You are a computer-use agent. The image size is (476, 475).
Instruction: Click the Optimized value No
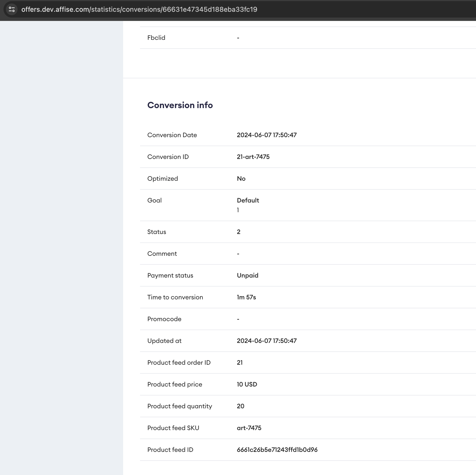(241, 179)
